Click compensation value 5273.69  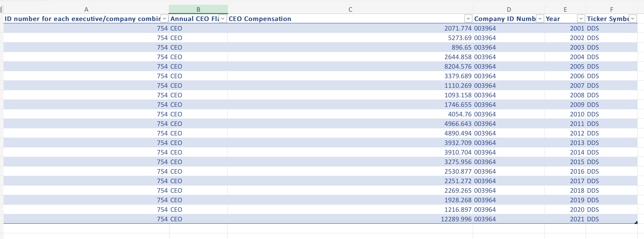460,38
